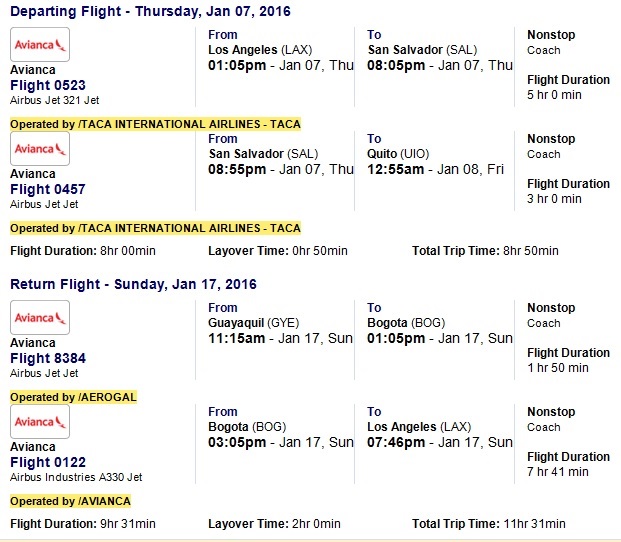Click the Avianca logo beside Flight 0457
Screen dimensions: 621x542
pos(40,148)
